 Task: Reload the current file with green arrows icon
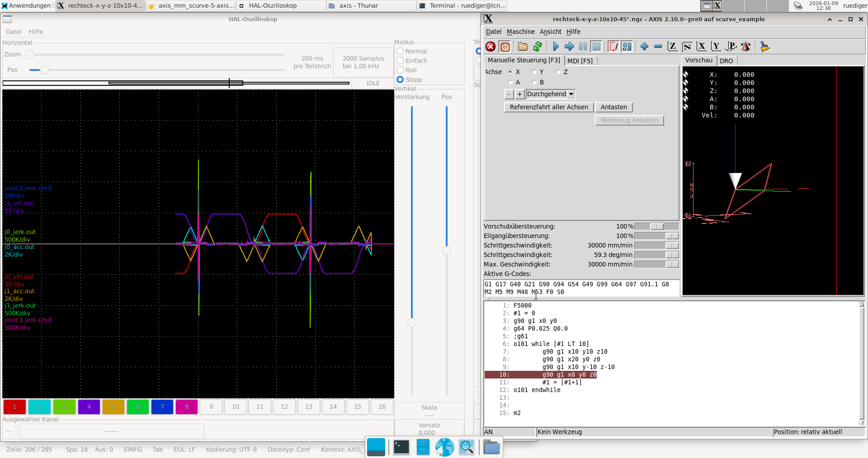538,47
